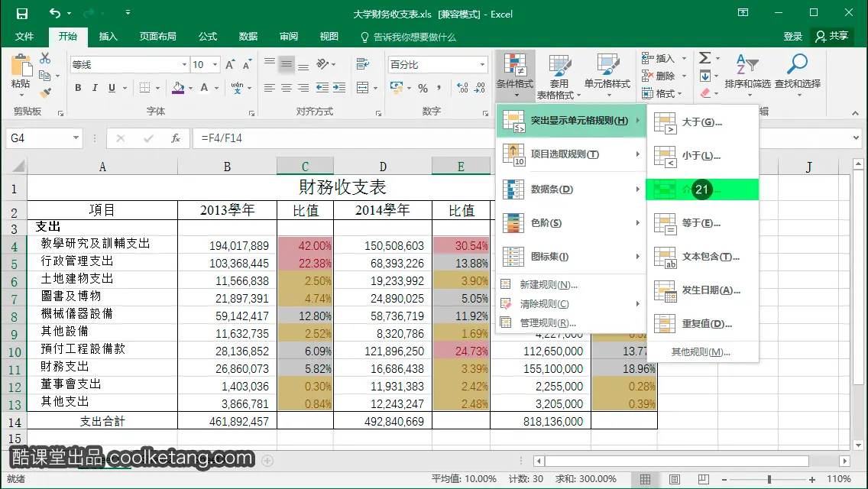This screenshot has width=868, height=489.
Task: Open 数据条 submenu
Action: (x=571, y=189)
